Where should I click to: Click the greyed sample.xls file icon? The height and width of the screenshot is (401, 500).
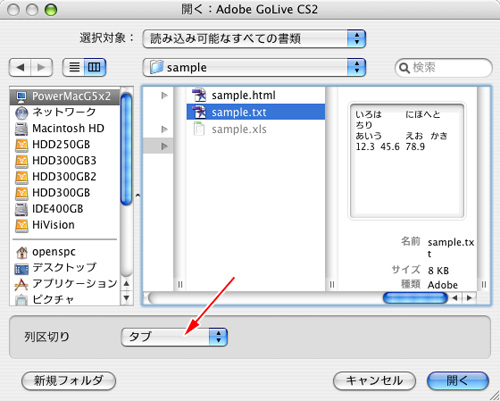point(199,129)
